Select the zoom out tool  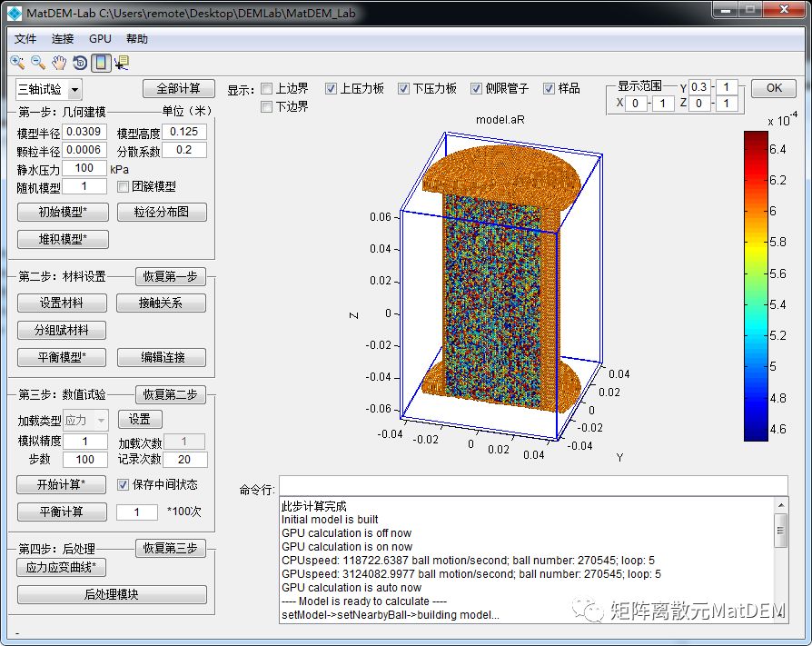pos(38,63)
